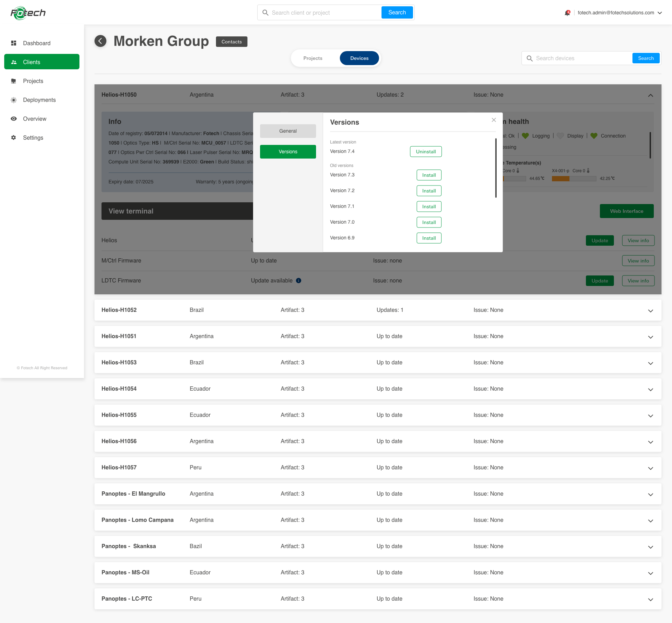Click the Deployments sidebar icon
The width and height of the screenshot is (672, 623).
[14, 100]
